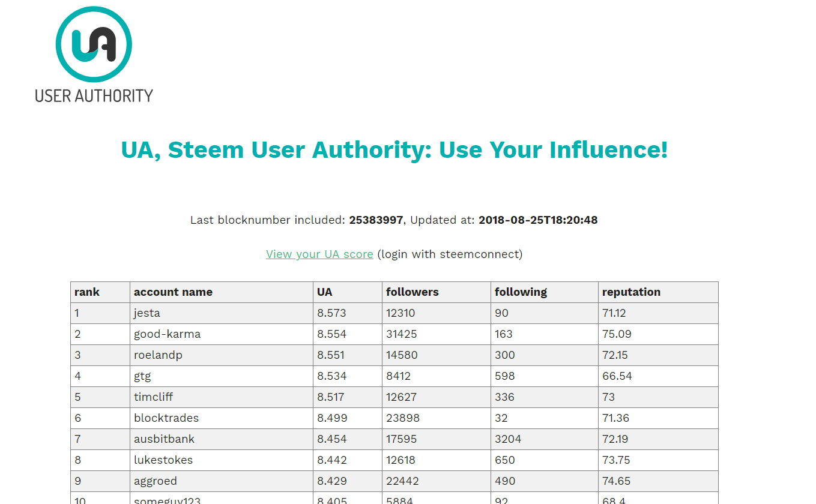Open the View your UA score link

(319, 254)
